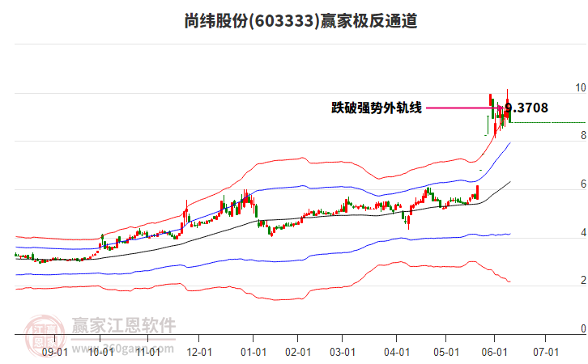Click the annotation text 跌破强势外轨线
Image resolution: width=588 pixels, height=364 pixels.
[x=377, y=108]
